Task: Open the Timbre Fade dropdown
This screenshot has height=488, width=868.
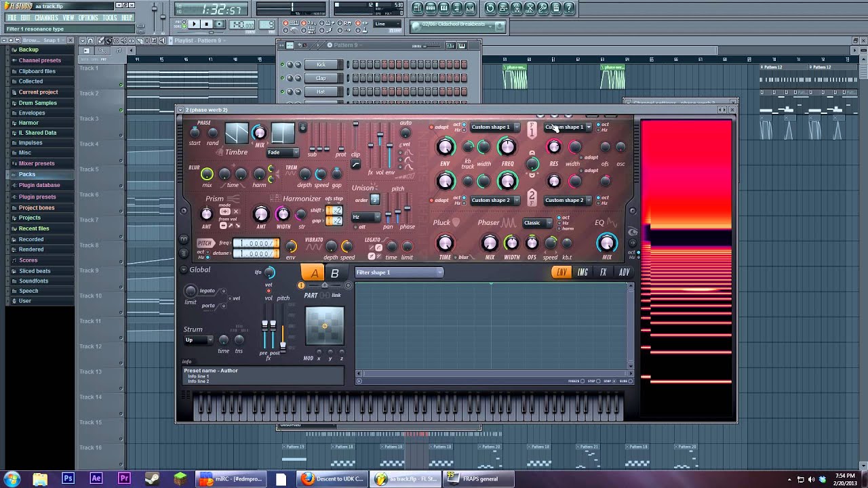Action: coord(282,152)
